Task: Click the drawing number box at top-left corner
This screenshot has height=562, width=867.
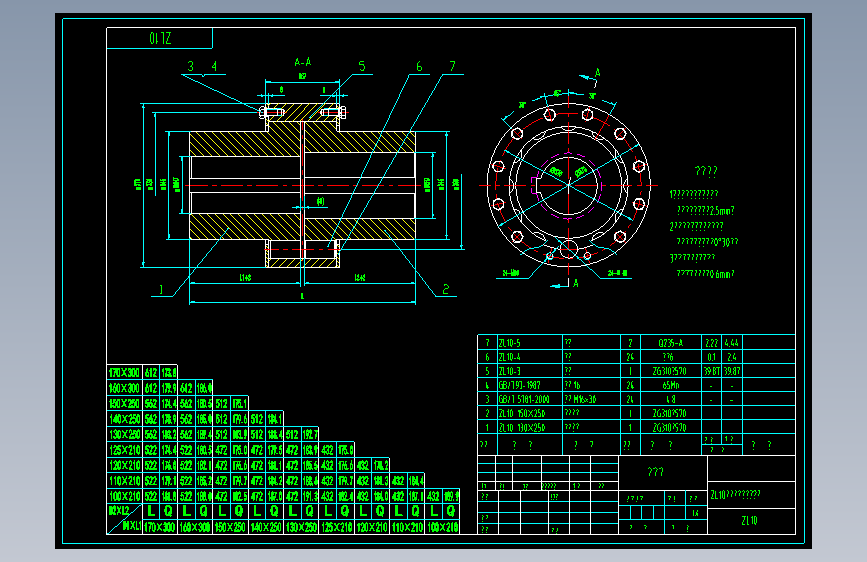Action: [159, 38]
